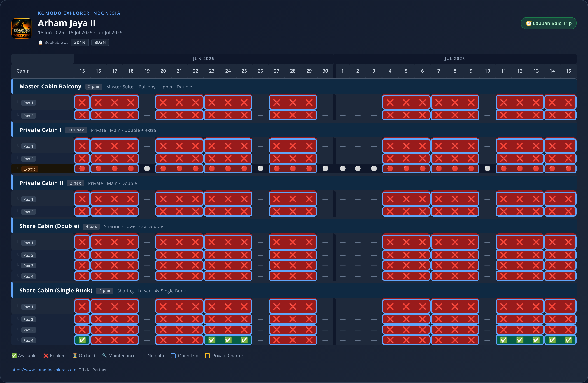Image resolution: width=588 pixels, height=383 pixels.
Task: Open the komodoexplorer.com website link
Action: (44, 370)
